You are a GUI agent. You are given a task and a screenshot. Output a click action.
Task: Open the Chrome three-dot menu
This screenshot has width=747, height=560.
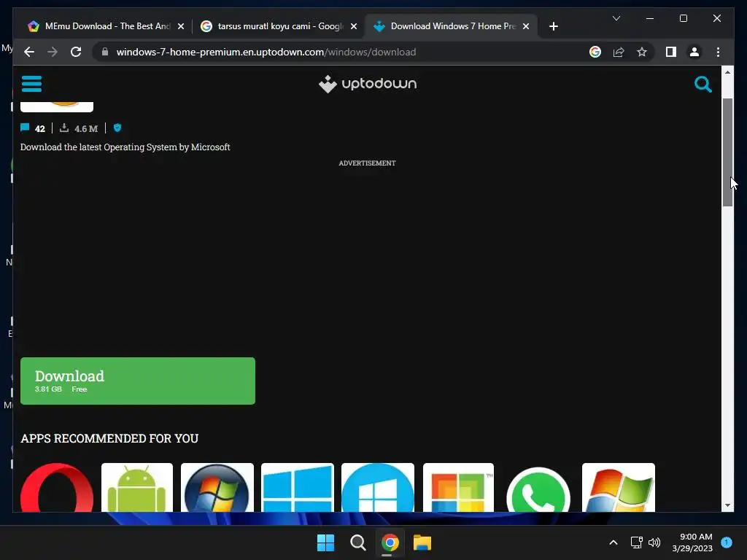(718, 52)
